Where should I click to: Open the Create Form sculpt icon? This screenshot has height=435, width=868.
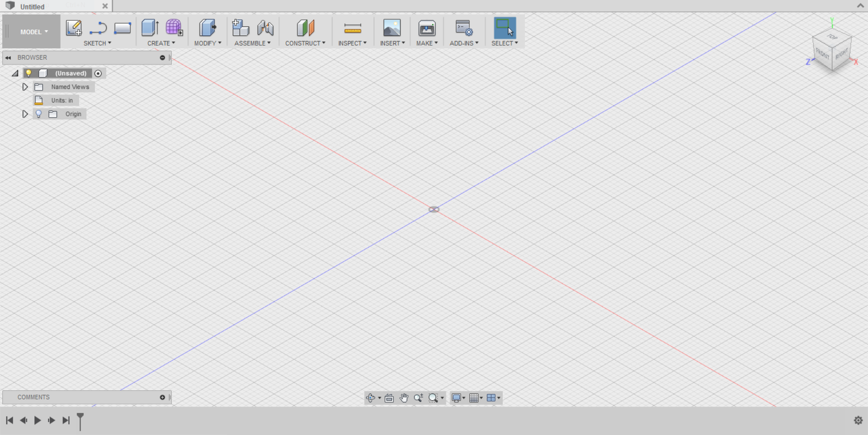click(x=174, y=28)
